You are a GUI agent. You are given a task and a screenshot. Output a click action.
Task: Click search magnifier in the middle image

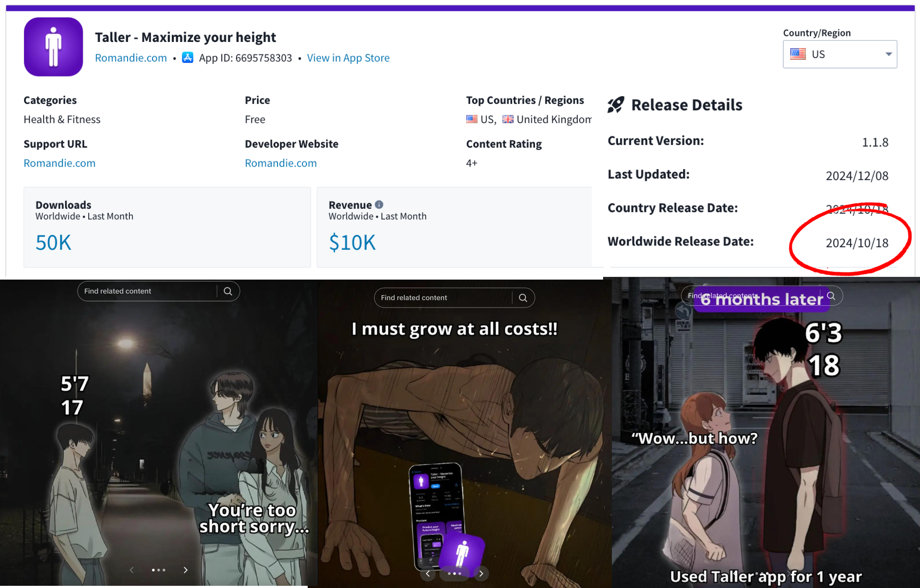[523, 298]
